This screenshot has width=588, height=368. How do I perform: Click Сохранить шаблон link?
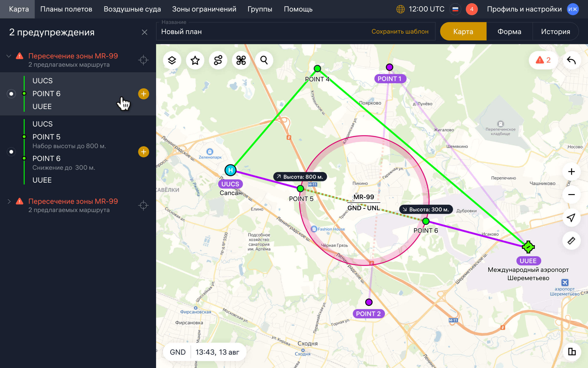[x=400, y=32]
